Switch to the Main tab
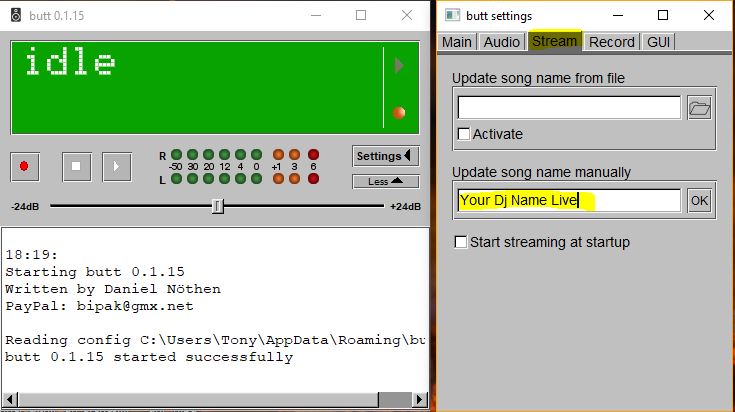Screen dimensions: 735x412 coord(457,42)
